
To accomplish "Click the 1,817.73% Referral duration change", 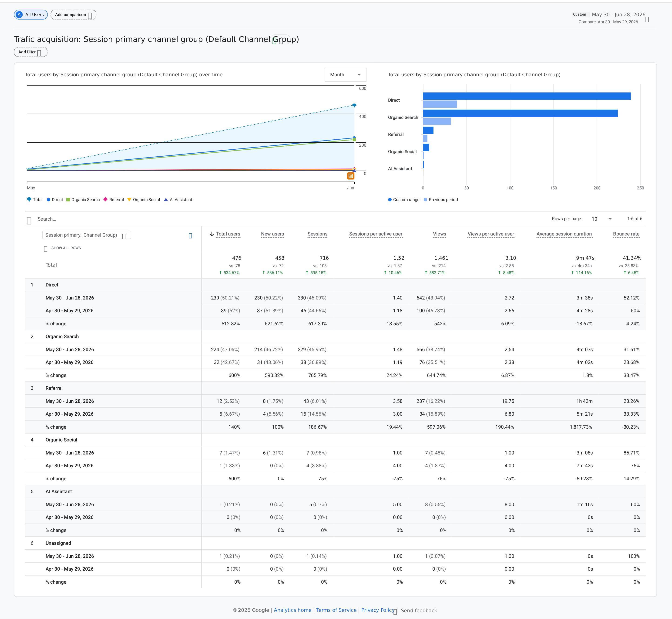I will pos(581,427).
